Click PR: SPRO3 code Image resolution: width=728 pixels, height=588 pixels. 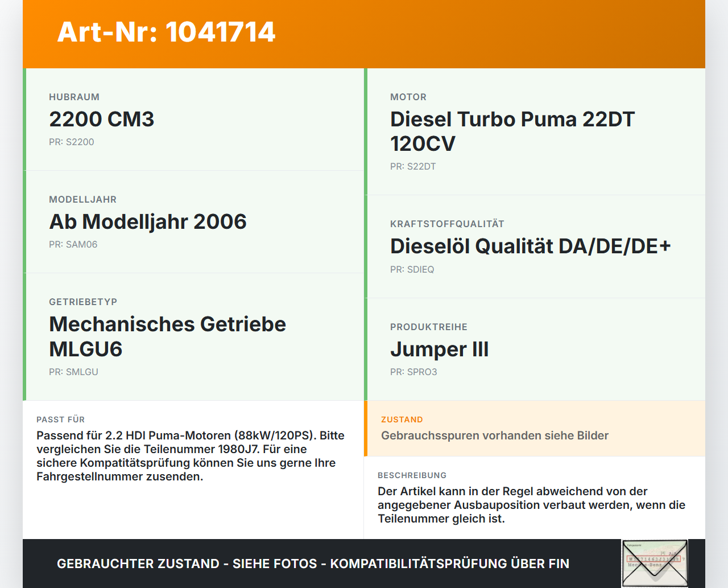[x=413, y=372]
